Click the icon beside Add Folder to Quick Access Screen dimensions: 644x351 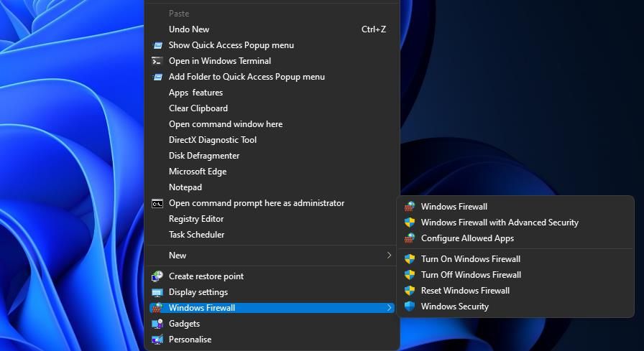pyautogui.click(x=157, y=77)
